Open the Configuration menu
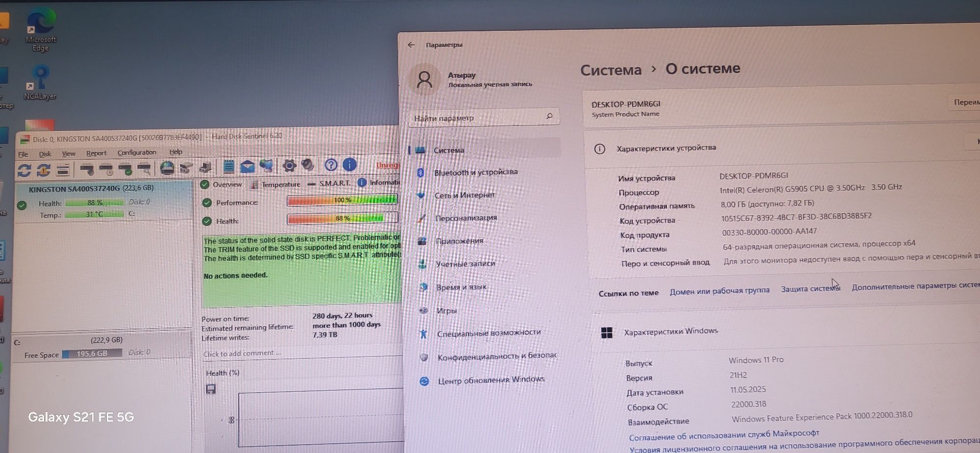The width and height of the screenshot is (980, 453). point(137,152)
